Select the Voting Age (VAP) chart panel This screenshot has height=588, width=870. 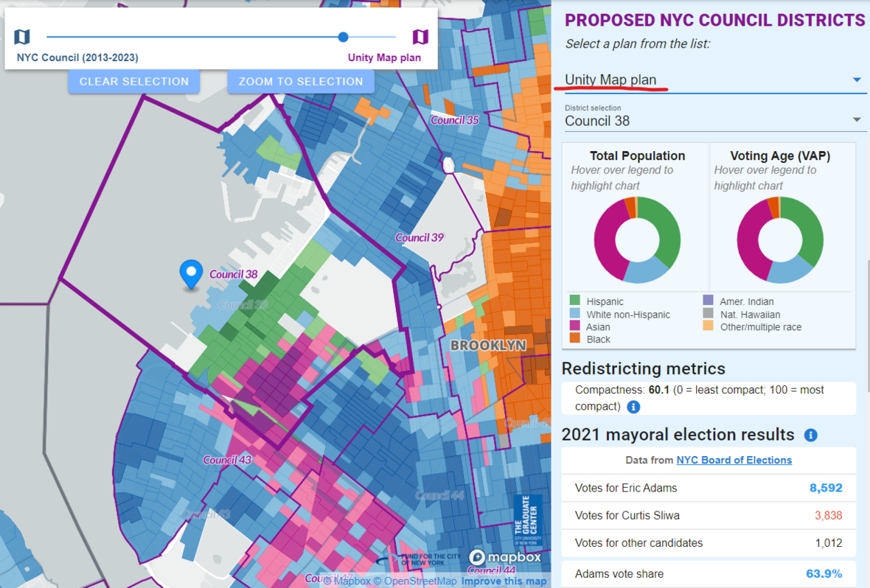[x=780, y=216]
